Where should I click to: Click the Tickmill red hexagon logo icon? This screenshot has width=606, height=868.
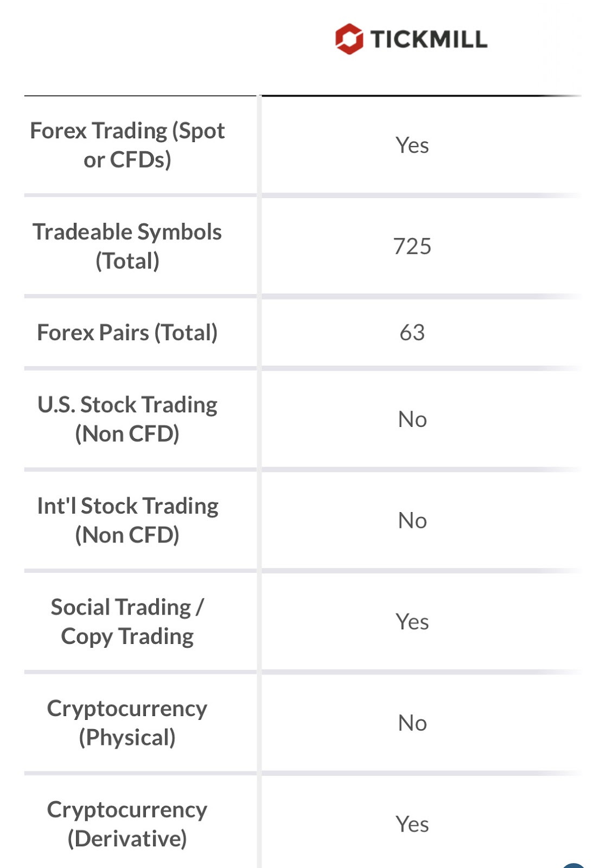349,39
